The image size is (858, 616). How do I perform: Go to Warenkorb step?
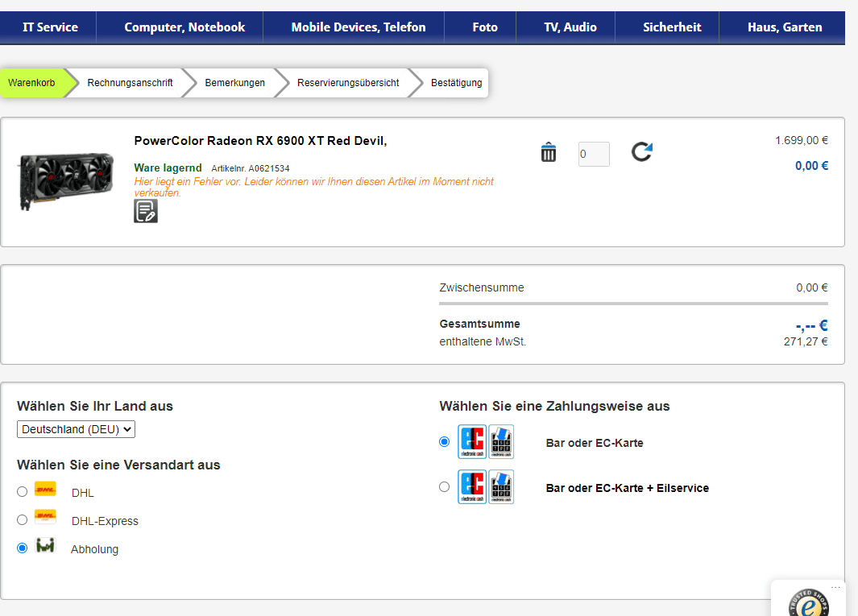coord(31,83)
